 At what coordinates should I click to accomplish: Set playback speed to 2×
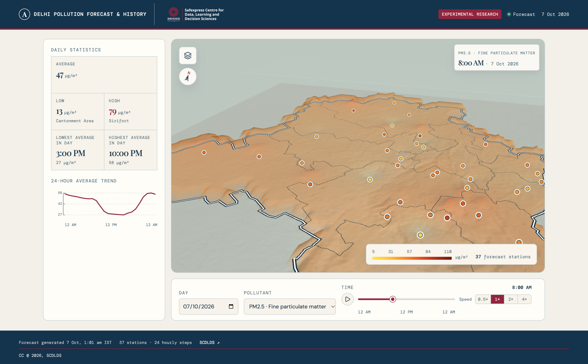511,299
